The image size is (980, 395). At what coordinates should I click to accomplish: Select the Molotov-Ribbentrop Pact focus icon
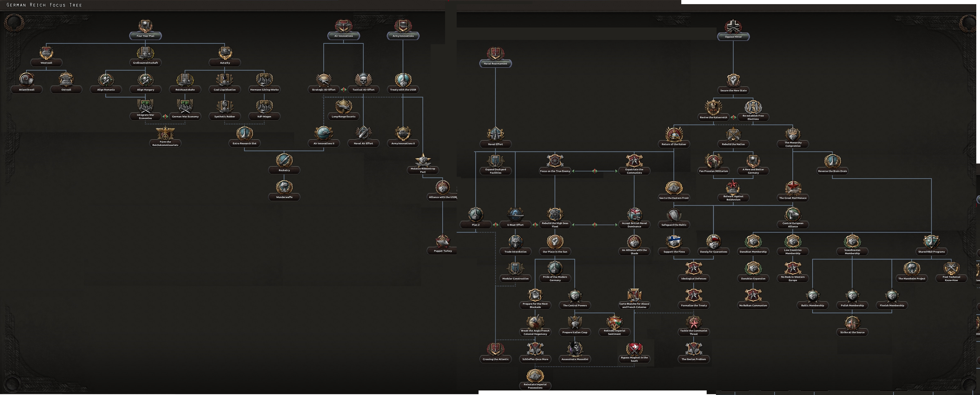coord(423,160)
